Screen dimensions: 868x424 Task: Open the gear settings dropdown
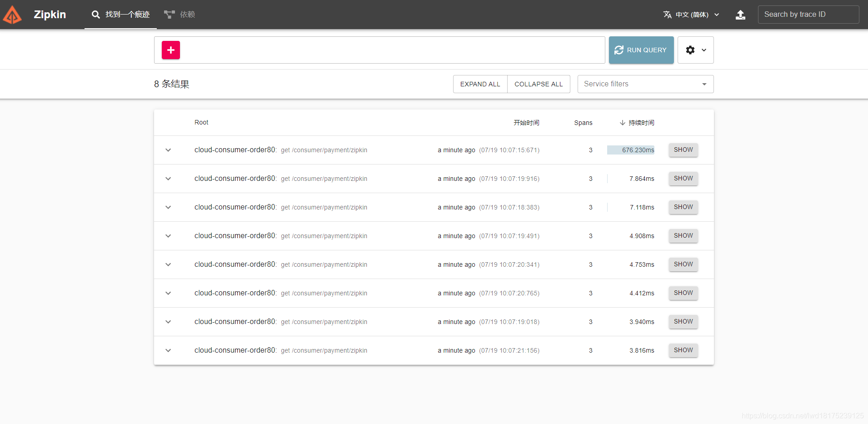tap(695, 50)
